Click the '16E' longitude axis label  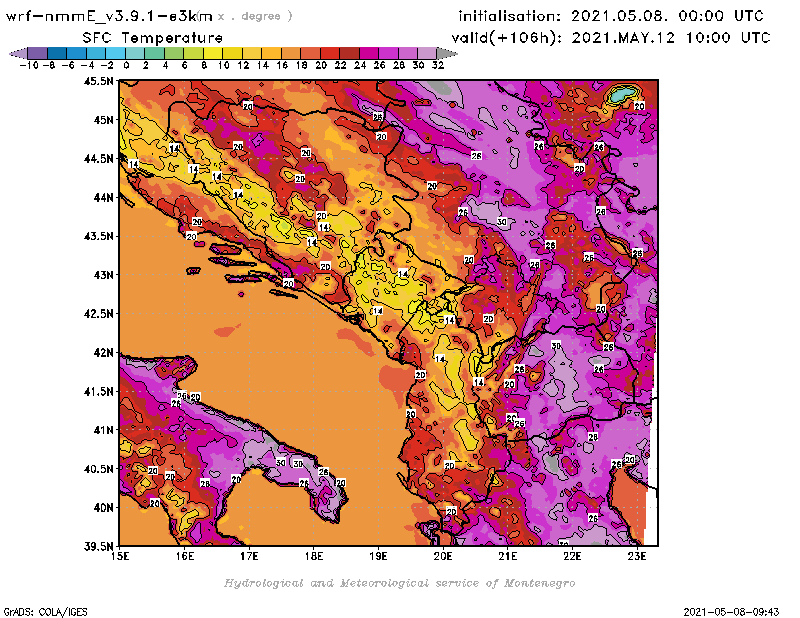tap(185, 556)
